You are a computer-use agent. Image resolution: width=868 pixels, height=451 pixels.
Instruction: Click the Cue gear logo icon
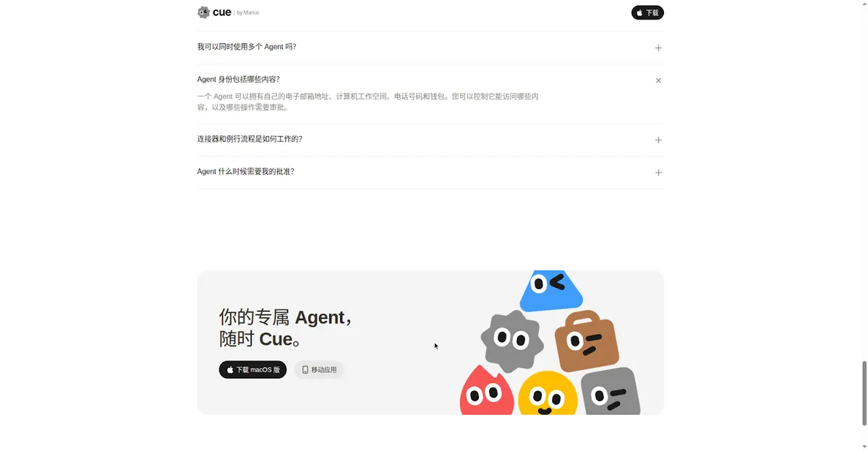(x=203, y=12)
